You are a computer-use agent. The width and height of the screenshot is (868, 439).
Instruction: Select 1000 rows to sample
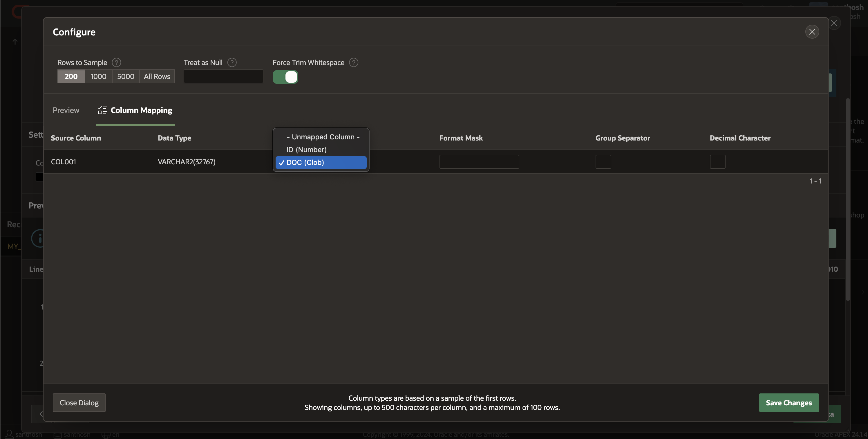(x=98, y=77)
